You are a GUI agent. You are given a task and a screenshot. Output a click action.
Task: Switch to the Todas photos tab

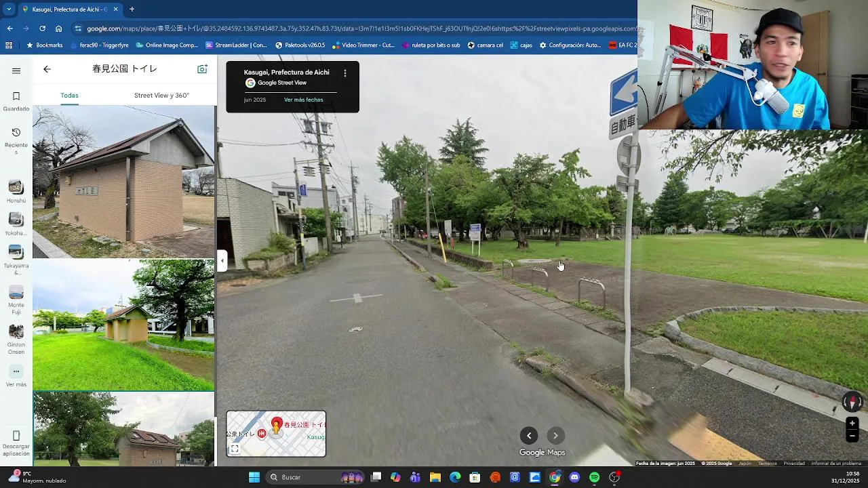click(x=69, y=96)
